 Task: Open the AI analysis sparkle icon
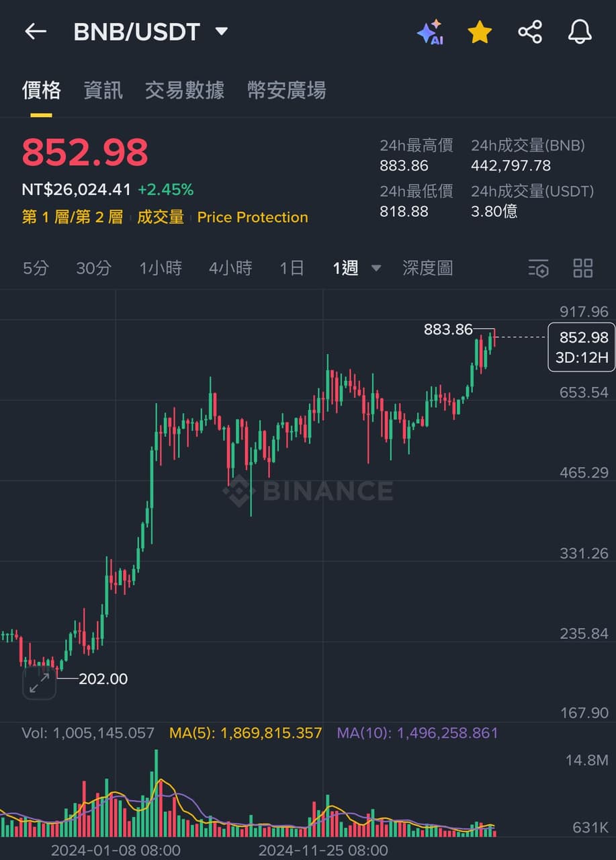coord(430,32)
